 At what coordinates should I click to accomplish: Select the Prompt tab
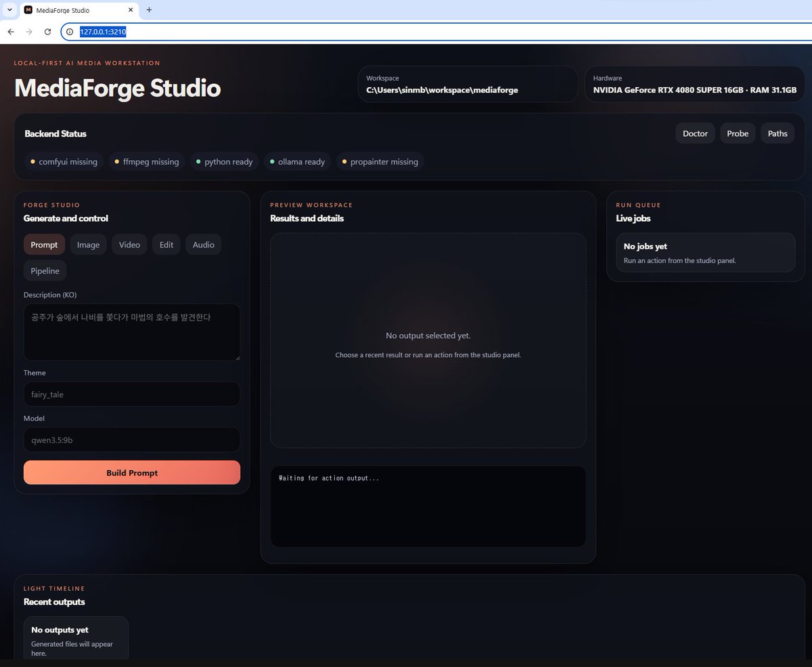tap(44, 244)
